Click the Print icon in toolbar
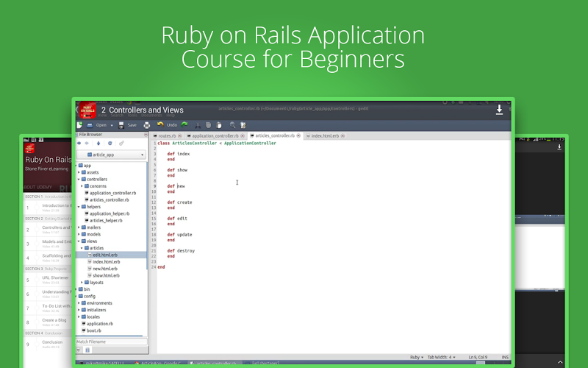 [147, 125]
